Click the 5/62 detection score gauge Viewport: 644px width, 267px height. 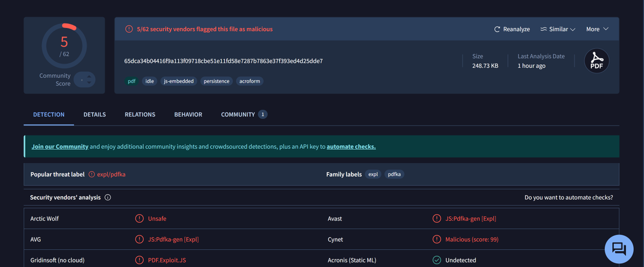tap(64, 45)
